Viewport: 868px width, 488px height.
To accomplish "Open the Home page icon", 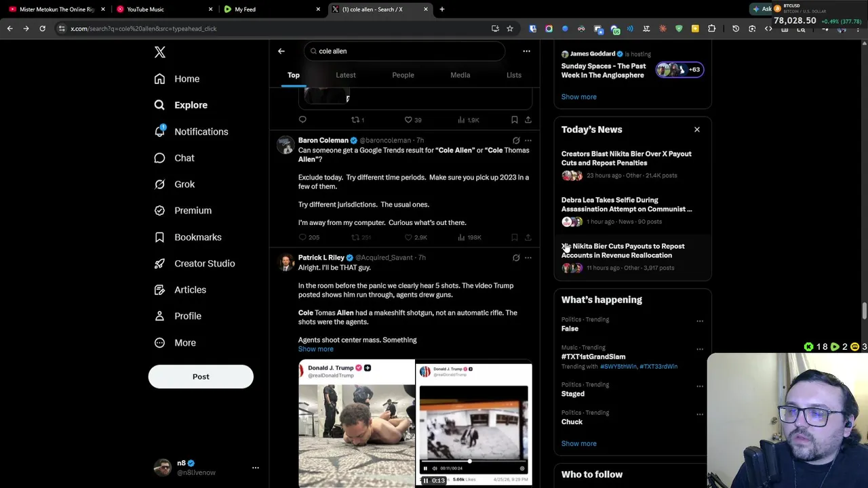I will point(159,79).
